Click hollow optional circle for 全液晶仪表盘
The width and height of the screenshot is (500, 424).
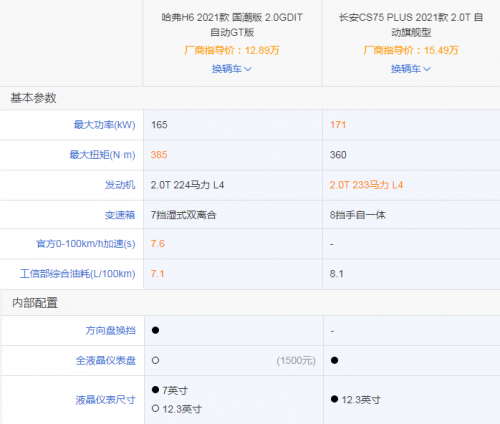click(x=155, y=360)
